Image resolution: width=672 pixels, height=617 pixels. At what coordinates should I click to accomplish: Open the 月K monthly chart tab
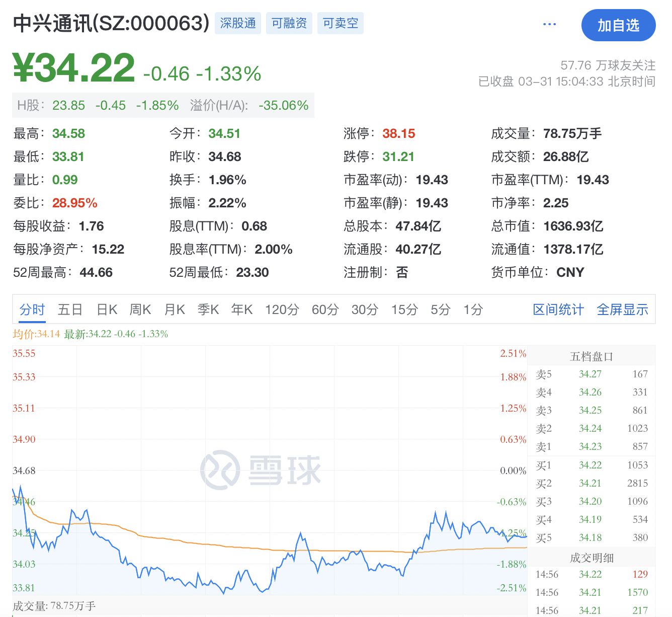(175, 310)
